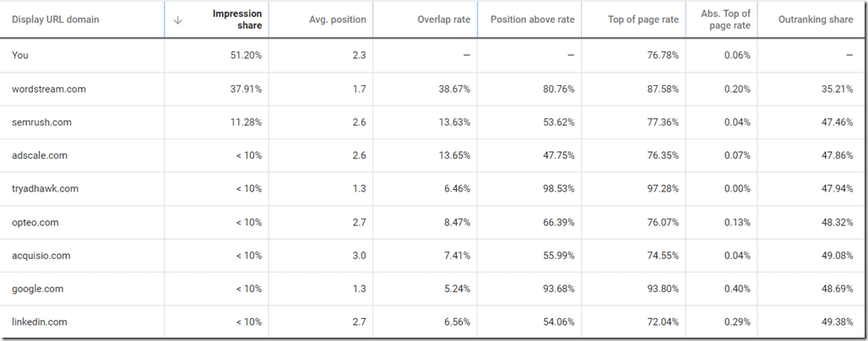868x341 pixels.
Task: Click the Top of page rate header
Action: point(643,20)
